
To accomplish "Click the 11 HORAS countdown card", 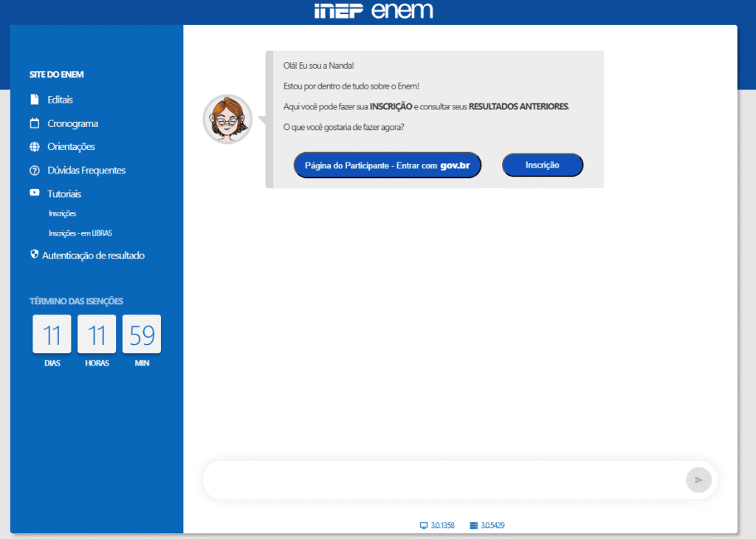I will tap(97, 334).
